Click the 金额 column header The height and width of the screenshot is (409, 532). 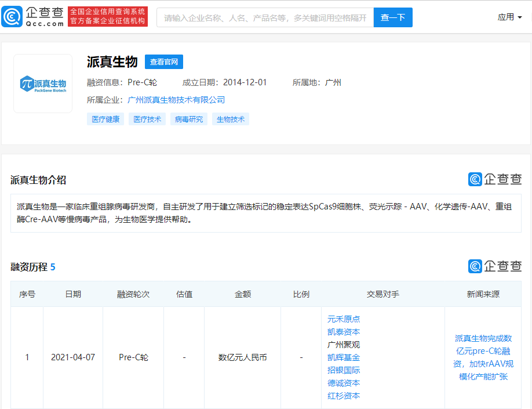[x=243, y=294]
